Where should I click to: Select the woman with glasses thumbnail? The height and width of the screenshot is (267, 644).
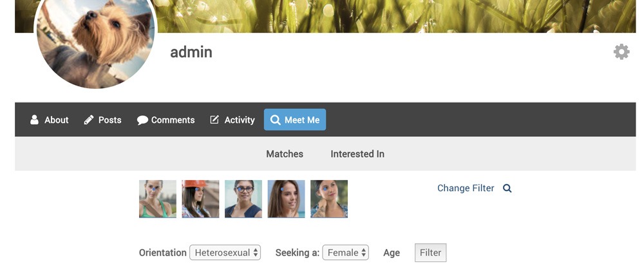tap(243, 199)
